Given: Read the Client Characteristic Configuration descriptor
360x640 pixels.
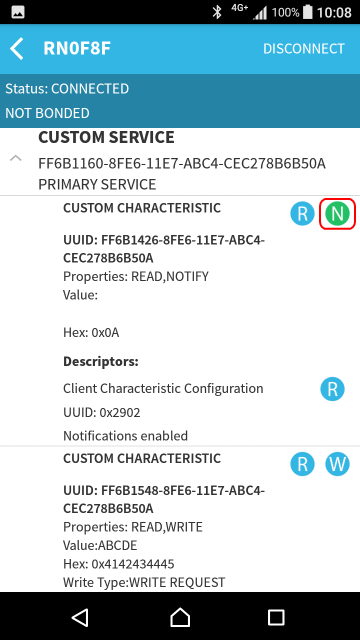Looking at the screenshot, I should click(x=332, y=389).
